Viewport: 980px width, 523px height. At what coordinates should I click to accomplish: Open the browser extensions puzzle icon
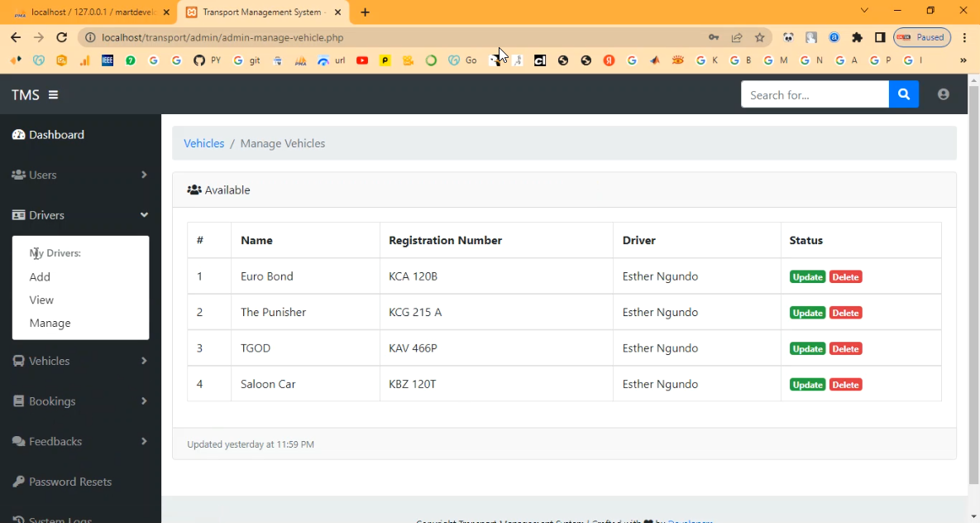pos(857,37)
